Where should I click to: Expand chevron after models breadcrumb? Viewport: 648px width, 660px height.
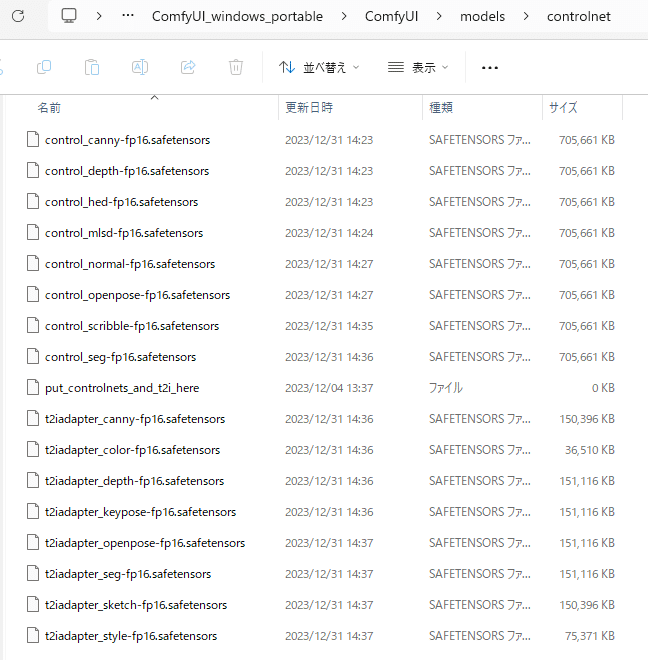click(526, 16)
